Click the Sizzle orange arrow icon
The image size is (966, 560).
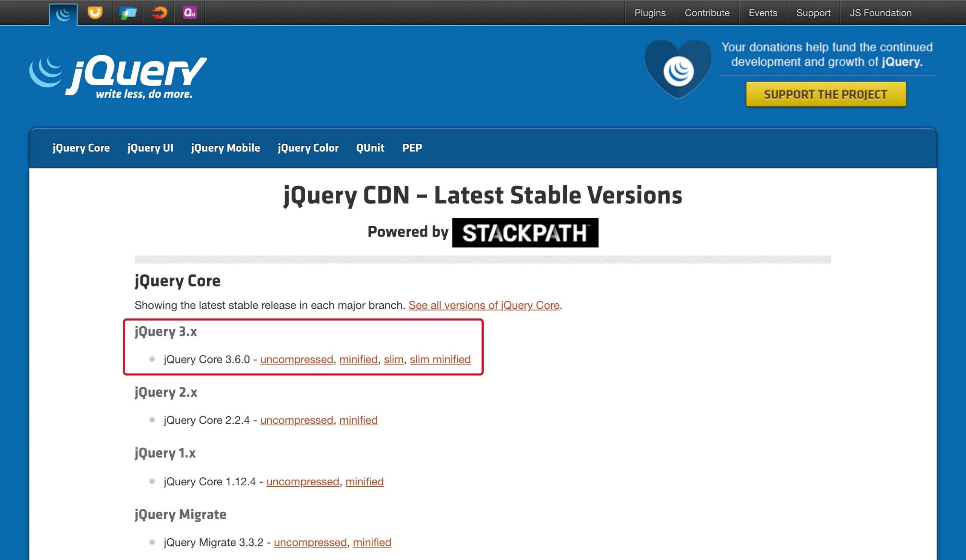tap(159, 13)
